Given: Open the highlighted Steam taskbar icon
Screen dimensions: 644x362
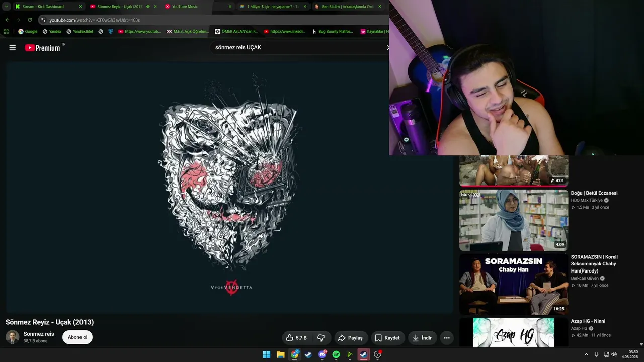Looking at the screenshot, I should pyautogui.click(x=363, y=354).
